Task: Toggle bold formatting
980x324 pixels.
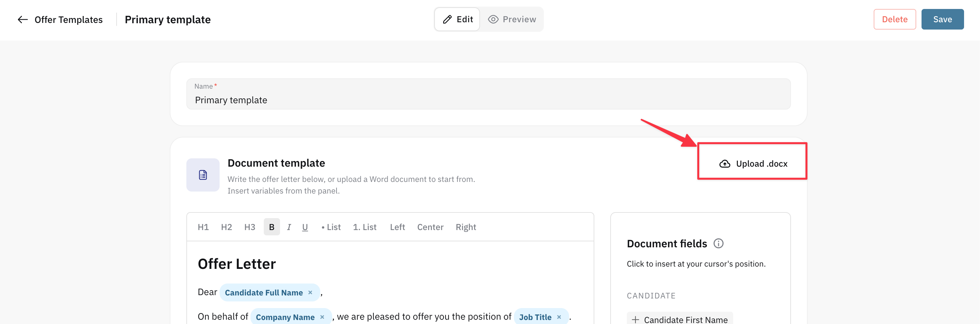Action: (x=272, y=227)
